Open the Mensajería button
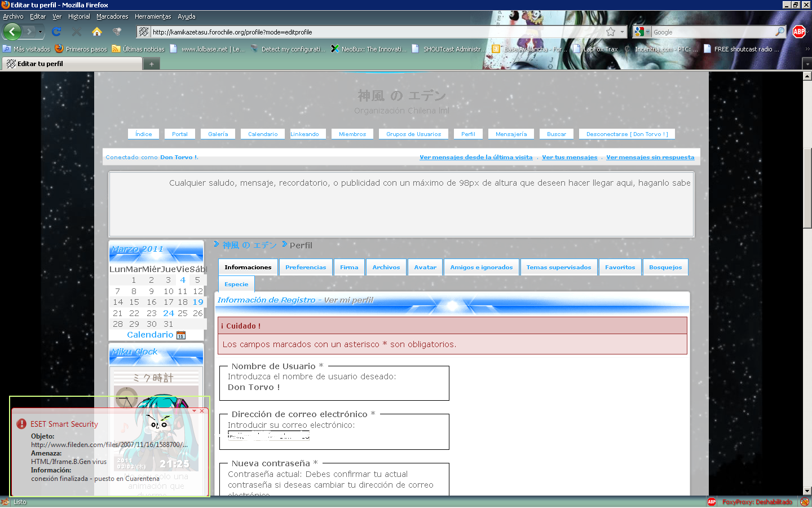Image resolution: width=812 pixels, height=508 pixels. click(x=511, y=134)
